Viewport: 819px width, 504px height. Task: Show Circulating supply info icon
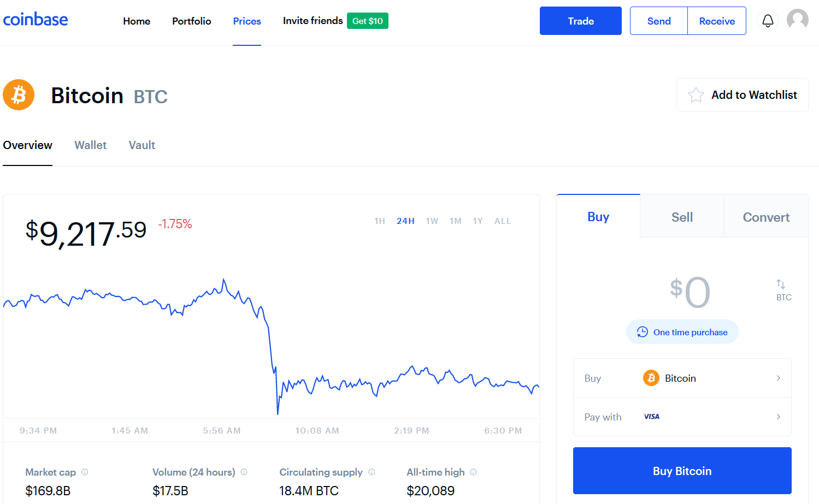click(372, 472)
